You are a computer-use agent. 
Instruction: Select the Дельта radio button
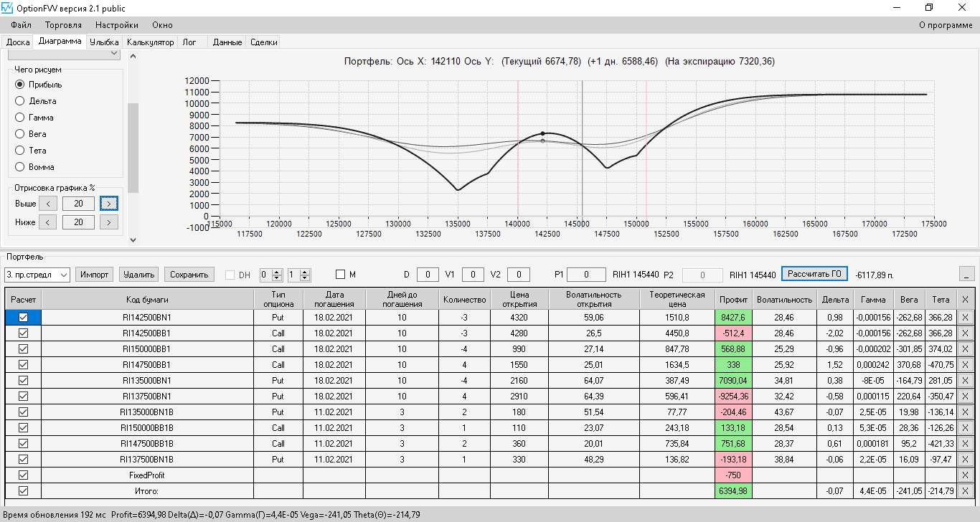coord(20,101)
